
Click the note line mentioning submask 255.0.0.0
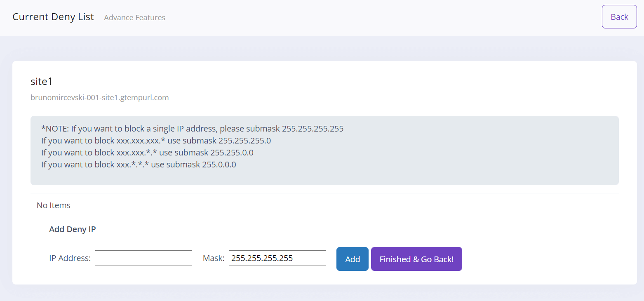139,165
